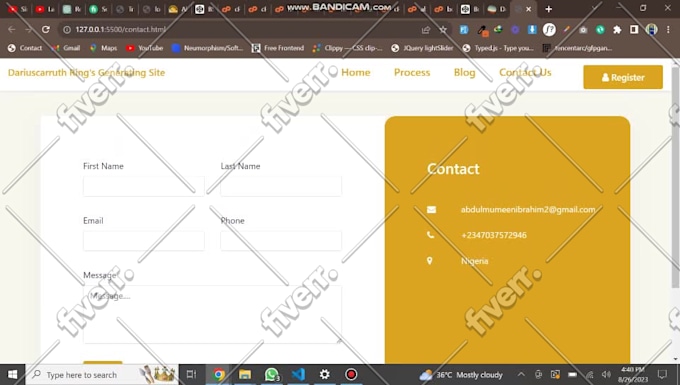Close the active browser tab
This screenshot has height=385, width=680.
pos(529,9)
